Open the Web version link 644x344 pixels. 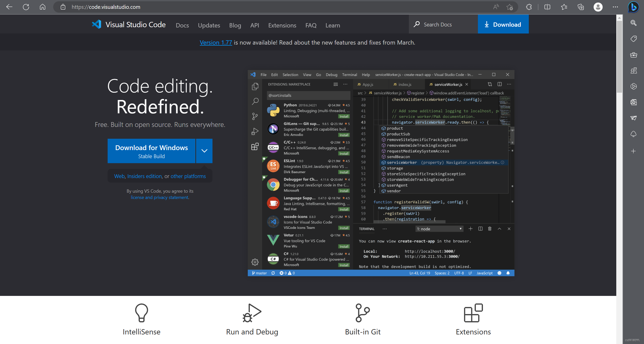click(x=119, y=176)
